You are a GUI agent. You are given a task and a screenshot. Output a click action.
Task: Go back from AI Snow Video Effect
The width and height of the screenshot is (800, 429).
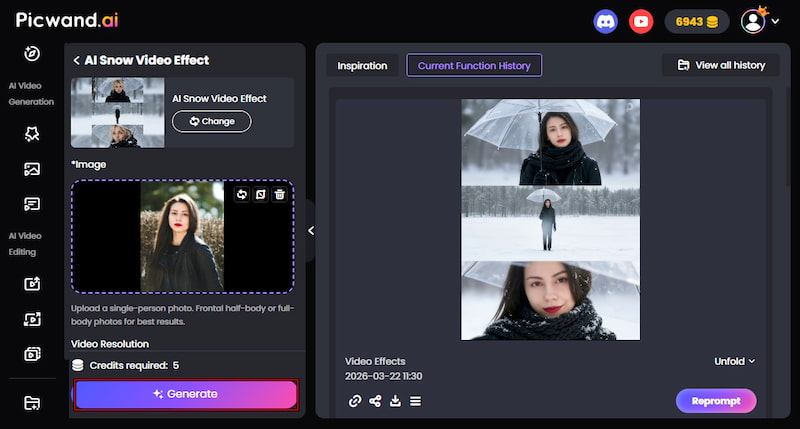pyautogui.click(x=76, y=60)
